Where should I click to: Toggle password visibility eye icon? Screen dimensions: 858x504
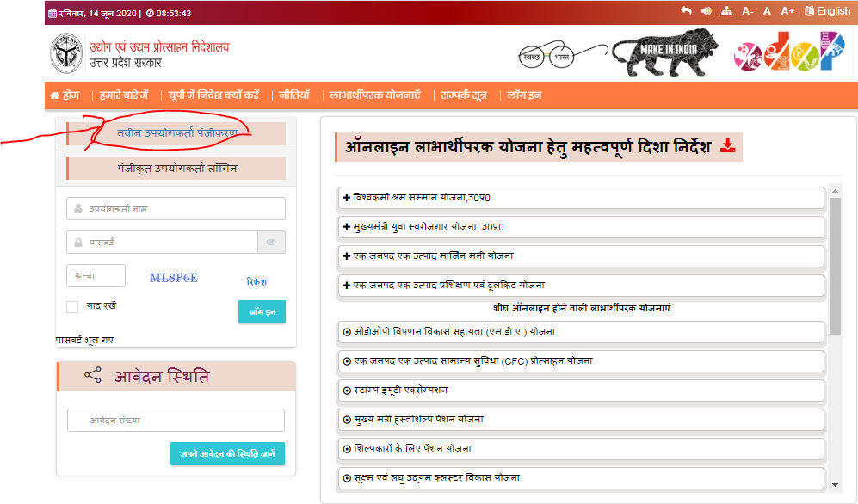click(x=271, y=243)
